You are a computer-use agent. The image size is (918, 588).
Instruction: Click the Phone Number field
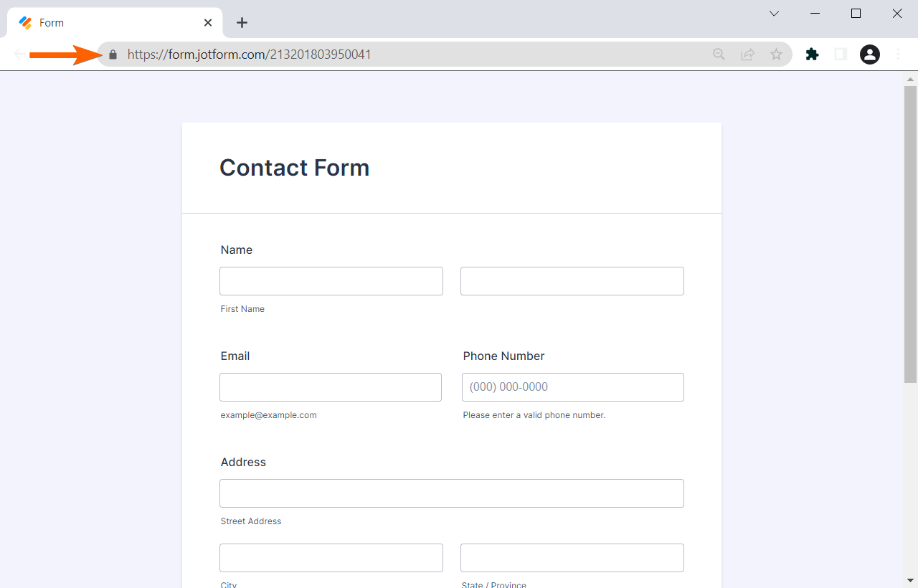point(573,387)
